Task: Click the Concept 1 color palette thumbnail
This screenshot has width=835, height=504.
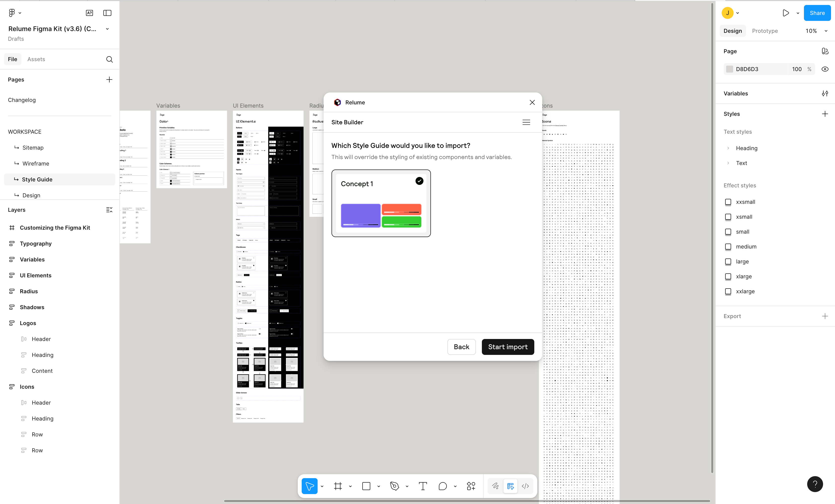Action: coord(381,215)
